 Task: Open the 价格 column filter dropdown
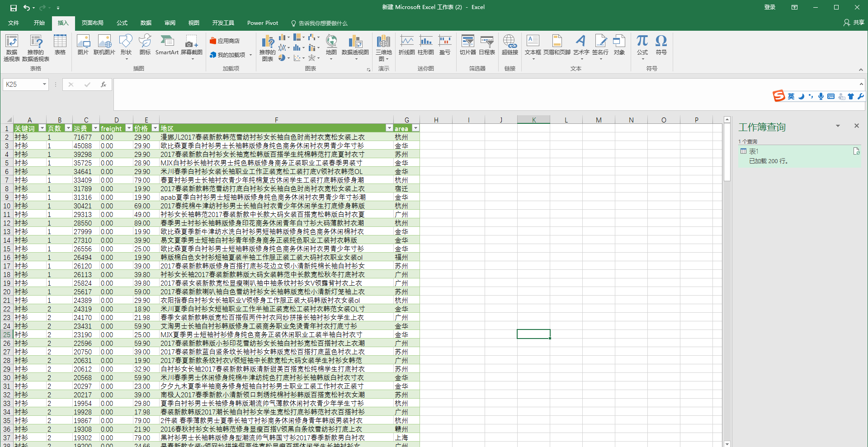pos(155,128)
